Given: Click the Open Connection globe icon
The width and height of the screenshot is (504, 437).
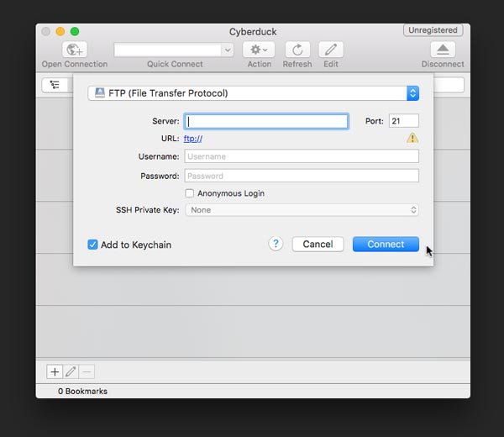Looking at the screenshot, I should 75,50.
